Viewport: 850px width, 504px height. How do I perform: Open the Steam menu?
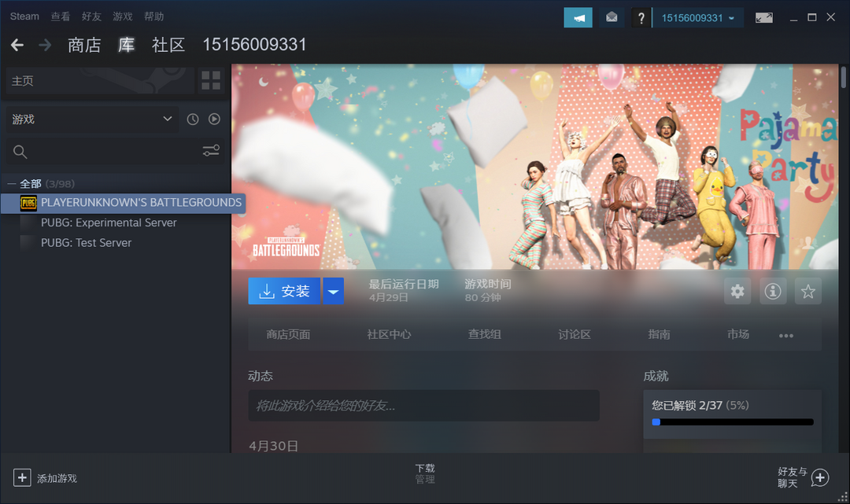click(x=24, y=17)
